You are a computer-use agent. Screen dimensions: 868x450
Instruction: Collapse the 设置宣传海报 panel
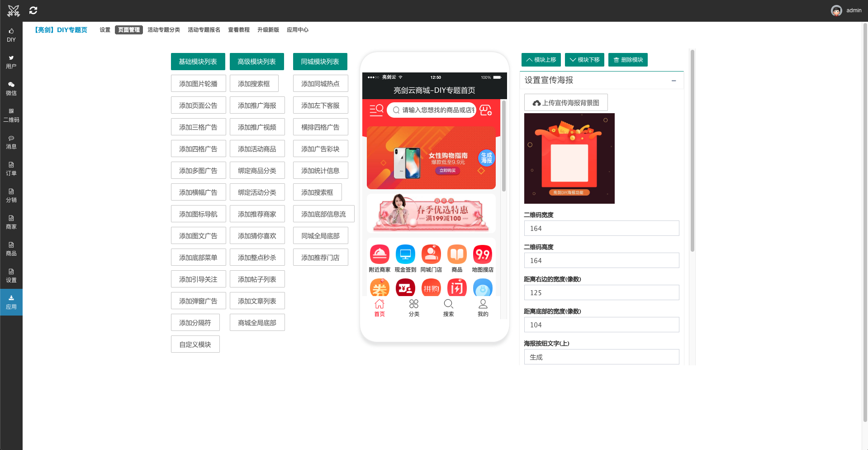coord(674,80)
